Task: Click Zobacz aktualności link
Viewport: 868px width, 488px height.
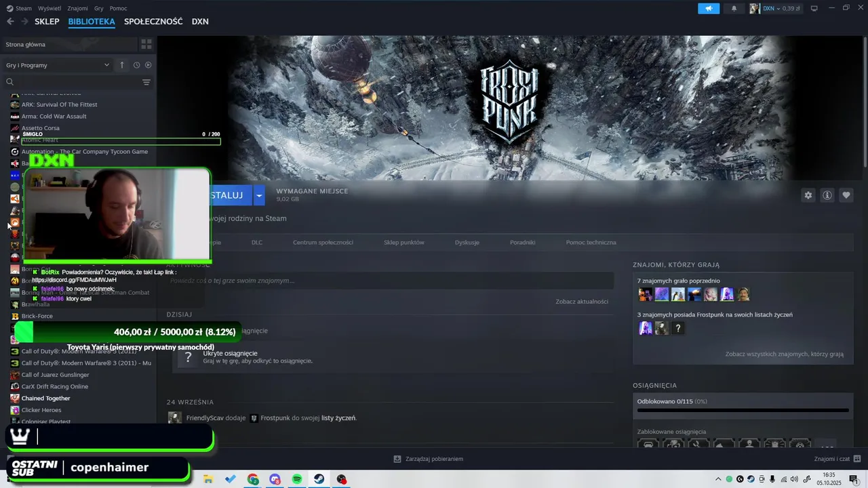Action: 582,302
